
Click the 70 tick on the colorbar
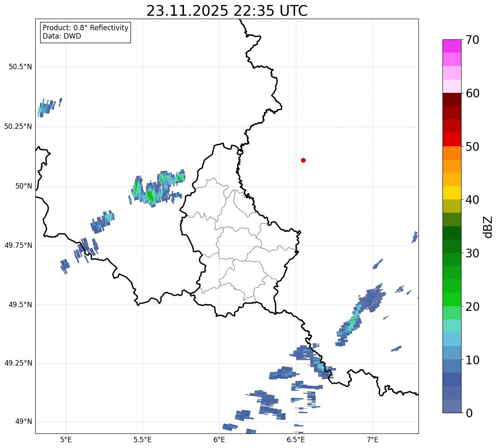(472, 40)
